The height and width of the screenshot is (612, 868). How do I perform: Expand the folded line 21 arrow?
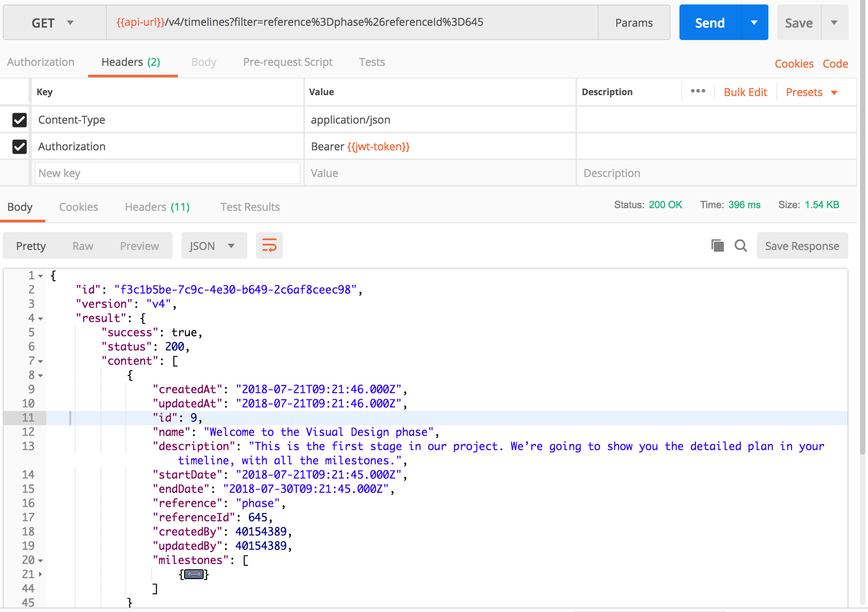point(40,574)
